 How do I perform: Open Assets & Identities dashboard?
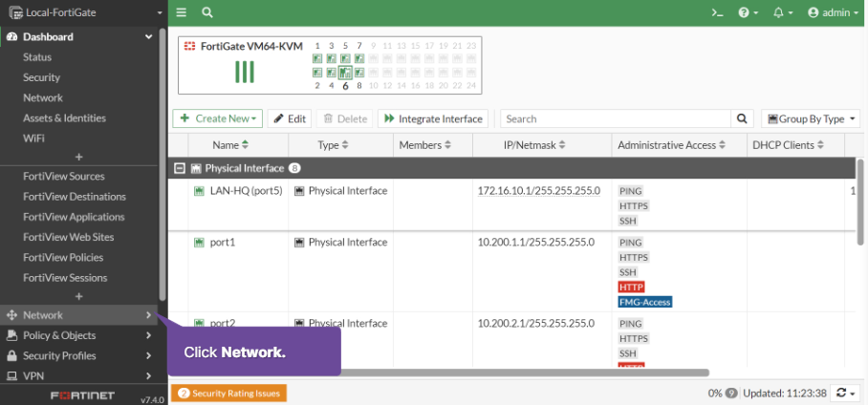pos(64,117)
